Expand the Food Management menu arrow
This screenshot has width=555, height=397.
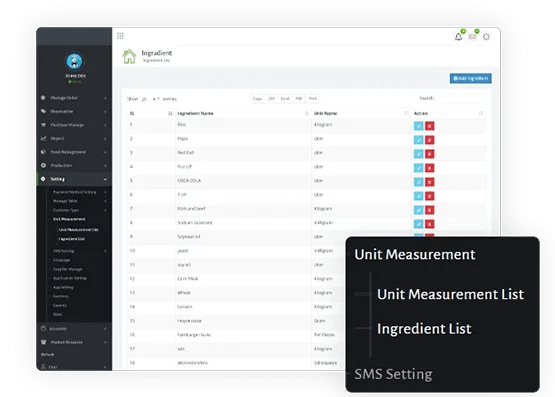click(x=105, y=152)
